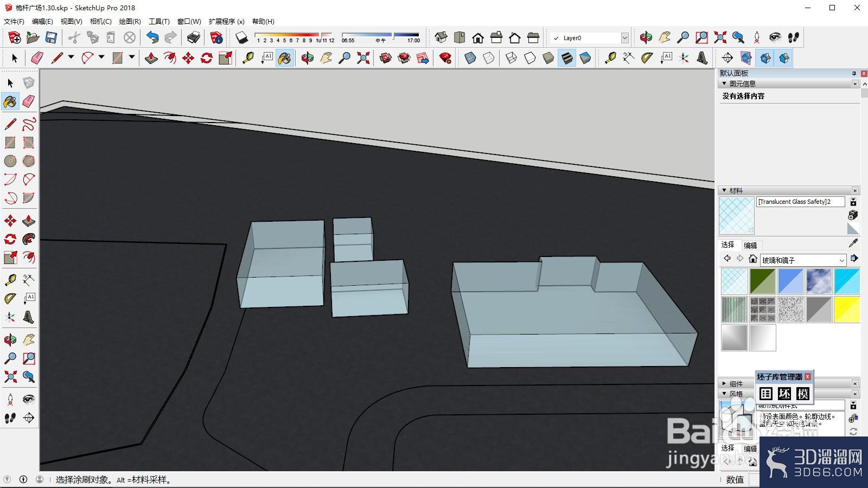Open the 3D Warehouse icon
The width and height of the screenshot is (868, 488).
coord(386,57)
